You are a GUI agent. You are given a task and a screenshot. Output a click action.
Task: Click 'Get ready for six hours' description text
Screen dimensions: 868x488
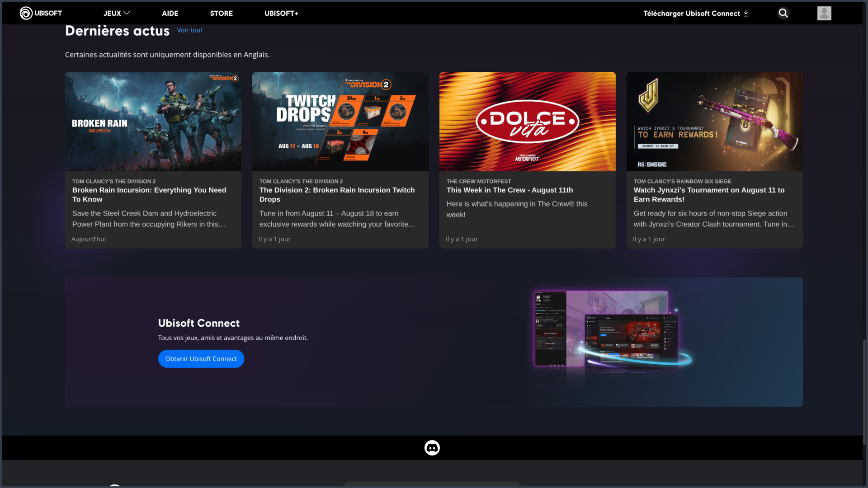(x=714, y=219)
